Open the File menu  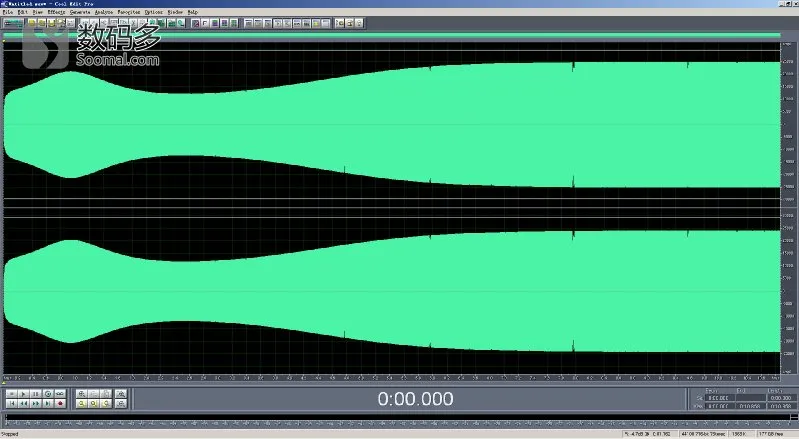[x=8, y=12]
